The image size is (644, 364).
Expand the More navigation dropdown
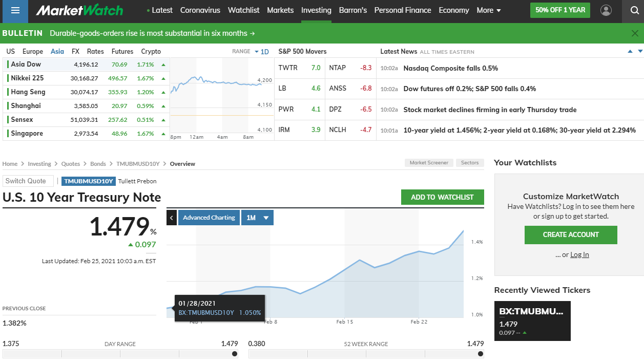[x=488, y=10]
